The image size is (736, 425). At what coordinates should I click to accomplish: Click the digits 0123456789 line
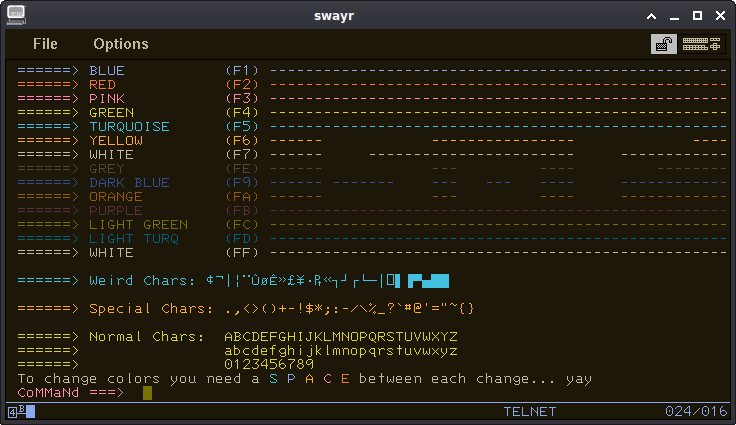269,364
